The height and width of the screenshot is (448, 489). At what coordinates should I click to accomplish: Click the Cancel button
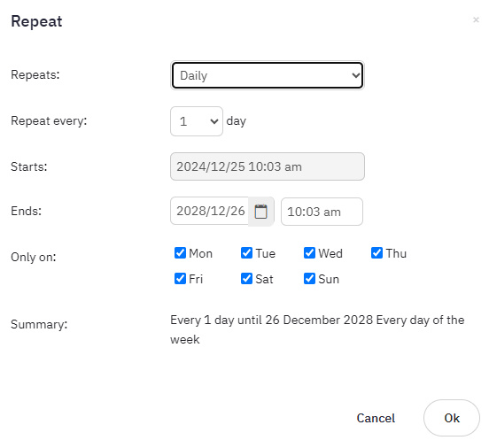(376, 418)
